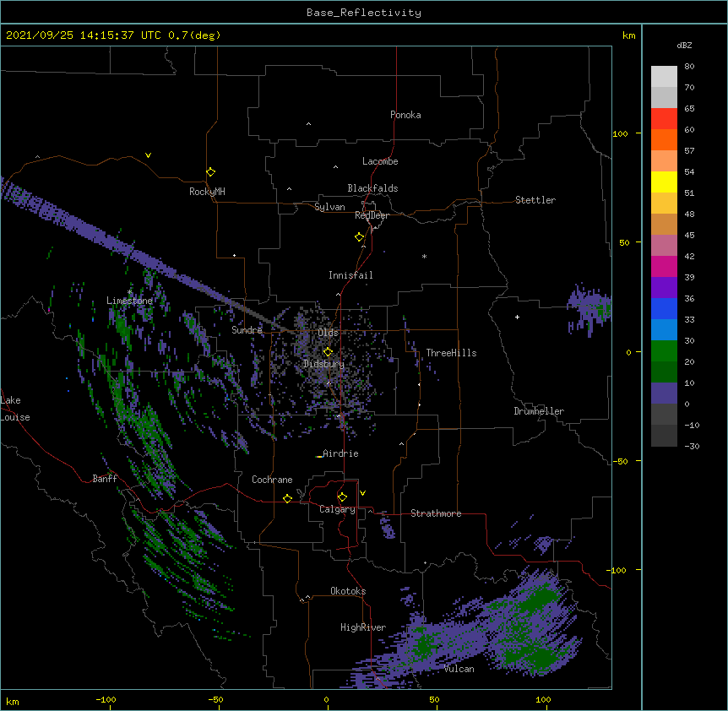Click the magenta 42 dBZ legend swatch
The height and width of the screenshot is (711, 728).
(664, 266)
